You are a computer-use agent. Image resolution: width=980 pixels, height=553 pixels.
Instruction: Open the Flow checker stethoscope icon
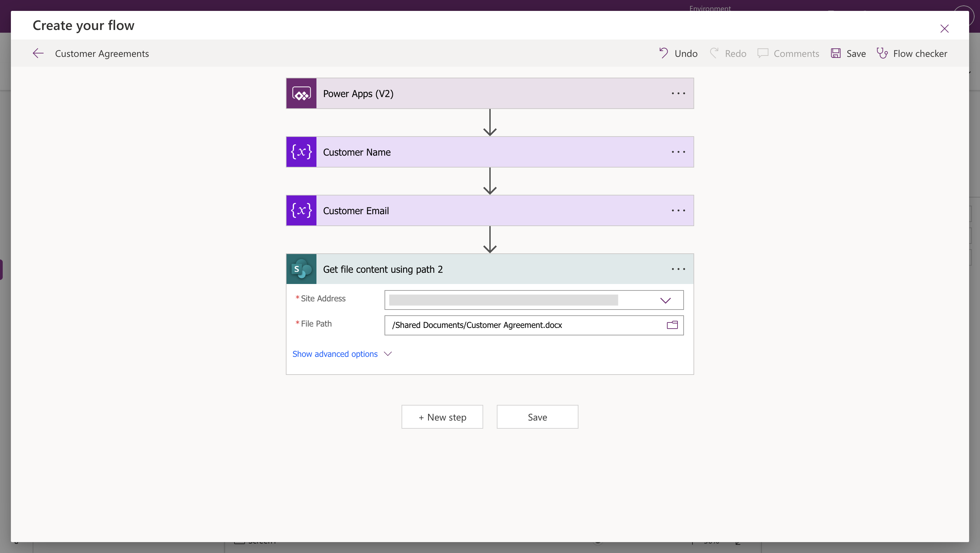point(882,53)
